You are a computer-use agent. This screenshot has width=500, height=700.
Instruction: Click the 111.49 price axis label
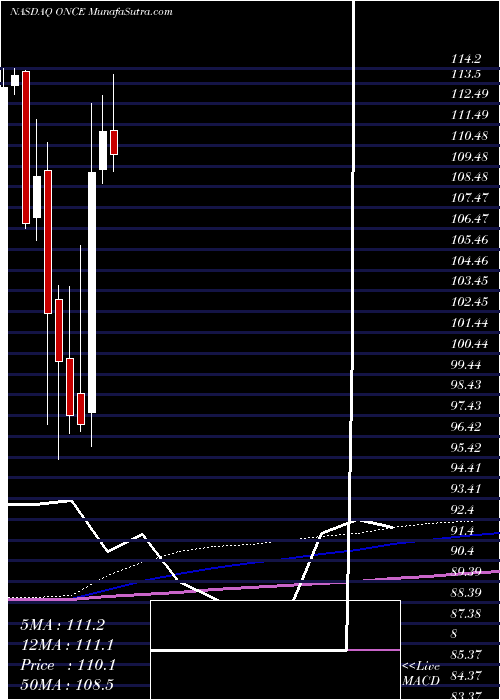(469, 115)
